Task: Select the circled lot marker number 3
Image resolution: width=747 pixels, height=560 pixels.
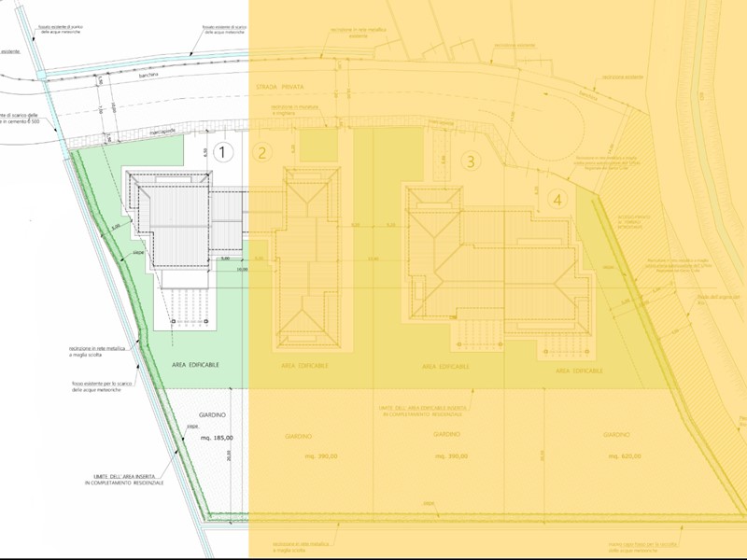Action: tap(472, 162)
